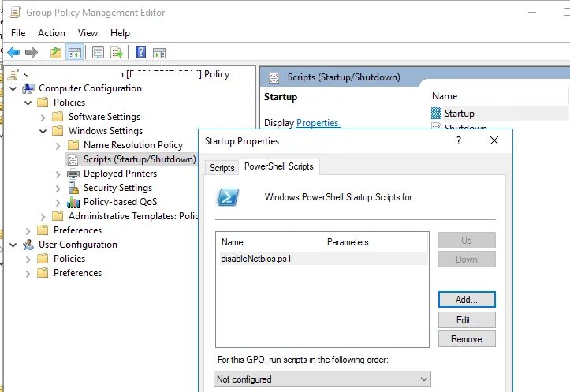Expand the Deployed Printers node
Image resolution: width=570 pixels, height=392 pixels.
tap(58, 174)
